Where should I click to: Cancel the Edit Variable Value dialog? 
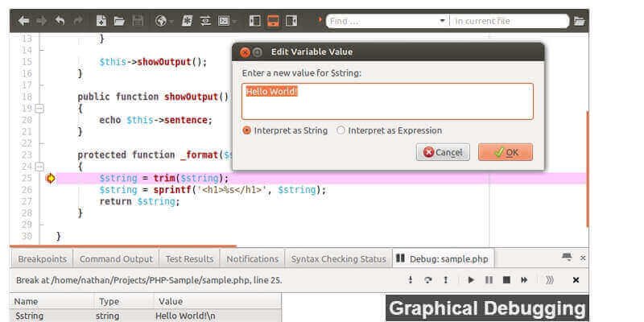coord(443,152)
